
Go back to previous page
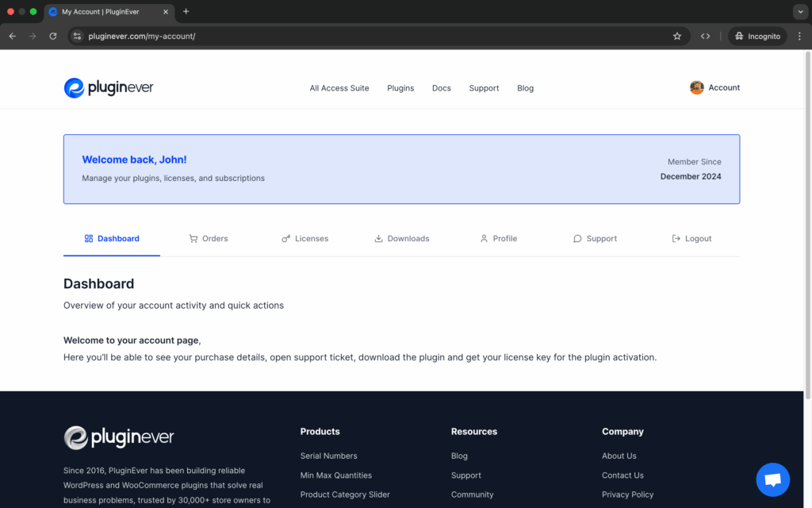13,37
